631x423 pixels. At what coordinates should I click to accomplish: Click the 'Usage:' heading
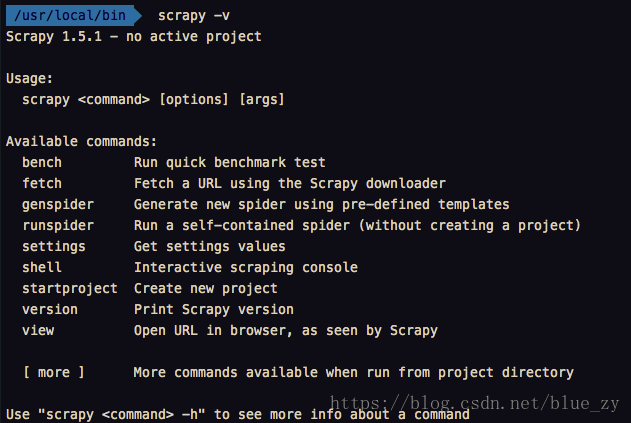tap(29, 78)
